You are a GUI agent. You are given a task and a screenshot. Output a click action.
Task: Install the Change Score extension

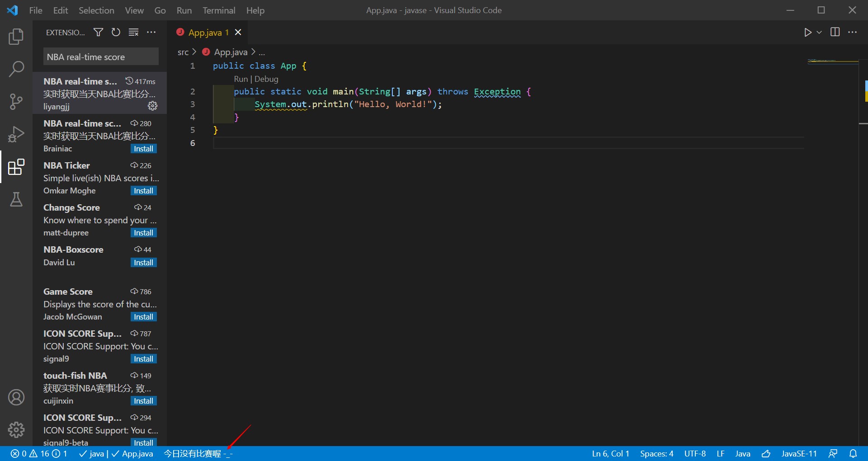[144, 233]
